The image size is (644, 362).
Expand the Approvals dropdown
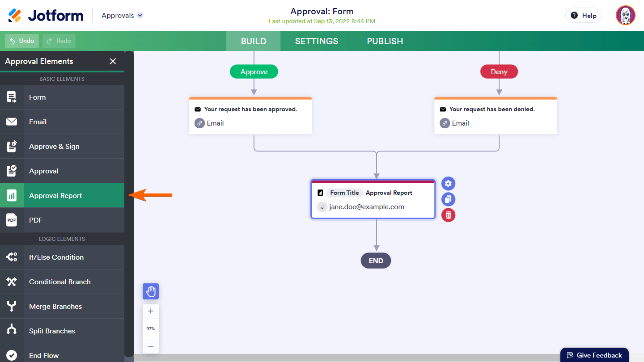click(x=140, y=15)
